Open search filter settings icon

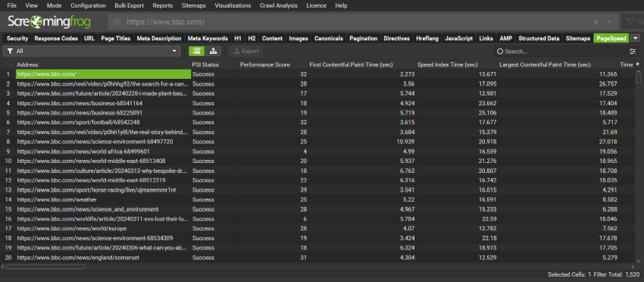click(x=633, y=52)
